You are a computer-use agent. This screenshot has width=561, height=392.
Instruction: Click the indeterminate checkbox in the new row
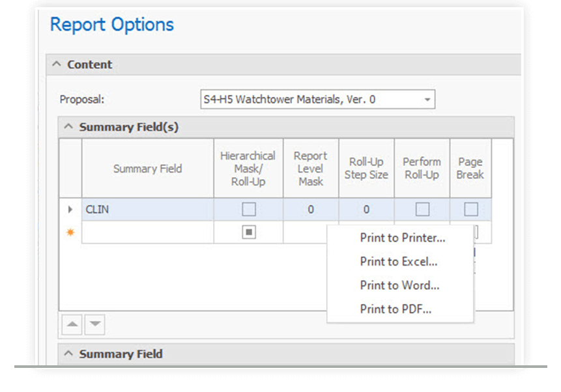248,231
